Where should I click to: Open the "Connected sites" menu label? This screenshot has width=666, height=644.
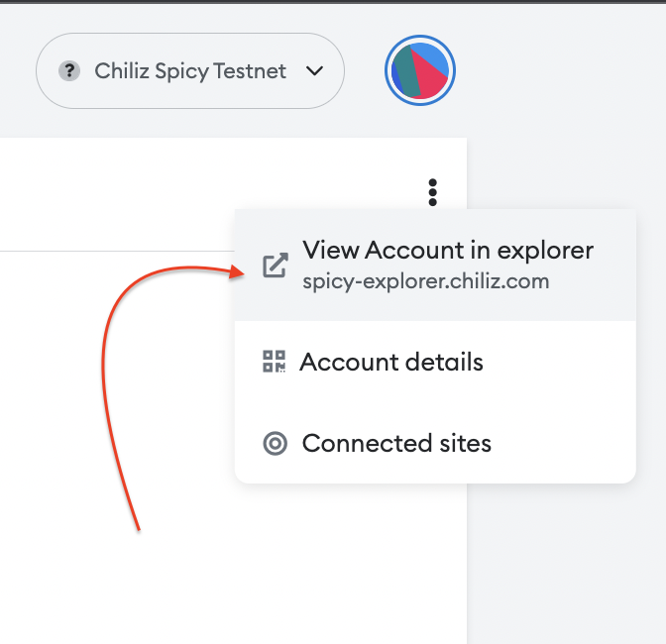click(396, 443)
